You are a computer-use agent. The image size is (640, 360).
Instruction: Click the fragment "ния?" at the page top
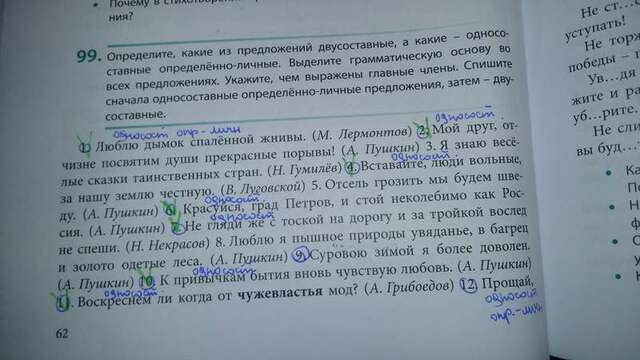[x=121, y=17]
